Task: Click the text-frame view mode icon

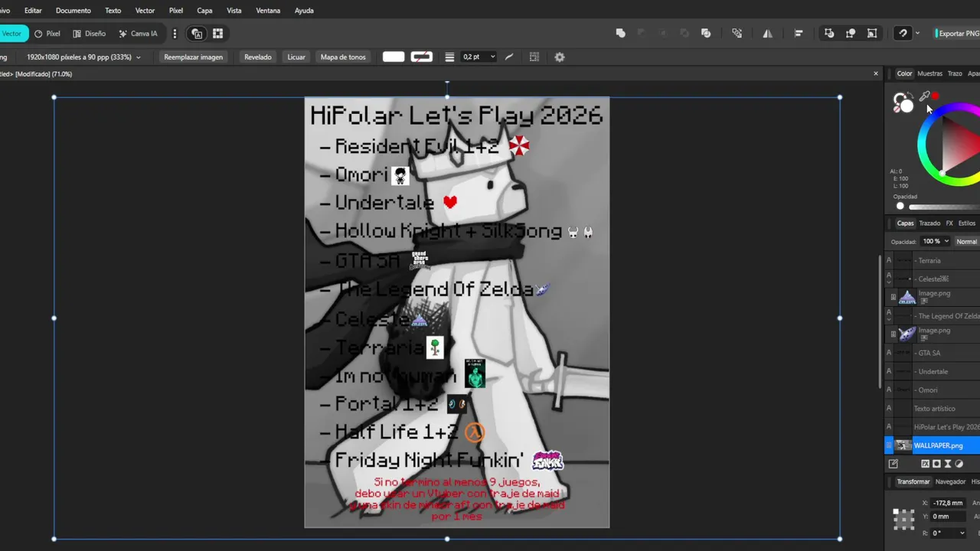Action: tap(197, 34)
